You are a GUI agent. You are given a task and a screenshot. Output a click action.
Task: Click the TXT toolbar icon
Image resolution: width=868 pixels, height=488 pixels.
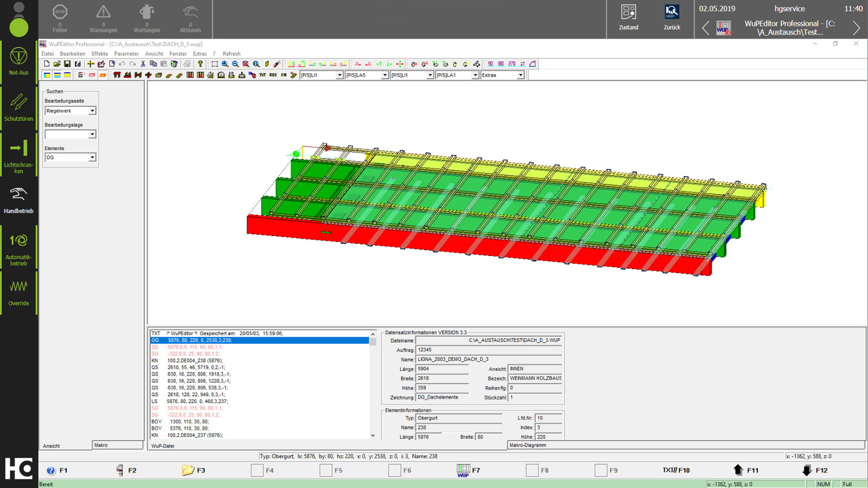(x=263, y=75)
